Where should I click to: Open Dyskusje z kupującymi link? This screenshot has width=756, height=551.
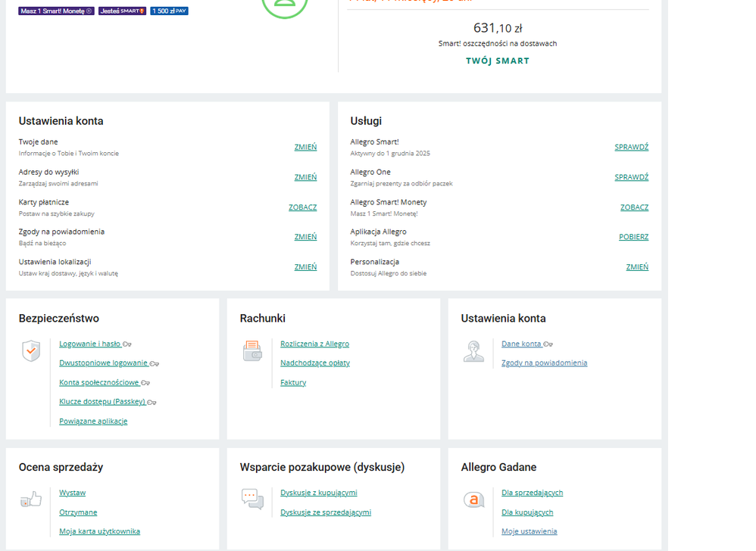tap(318, 493)
